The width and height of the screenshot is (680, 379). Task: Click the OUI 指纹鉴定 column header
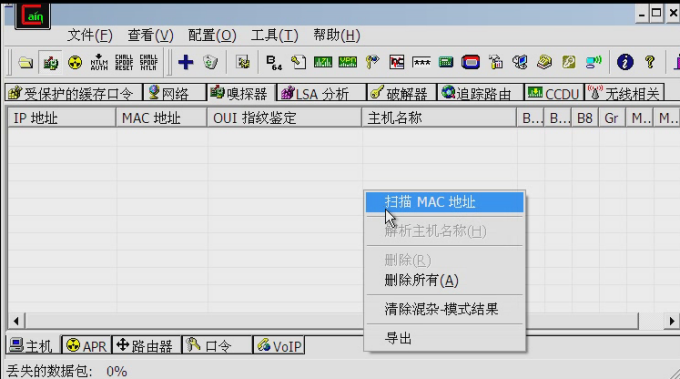pyautogui.click(x=284, y=118)
